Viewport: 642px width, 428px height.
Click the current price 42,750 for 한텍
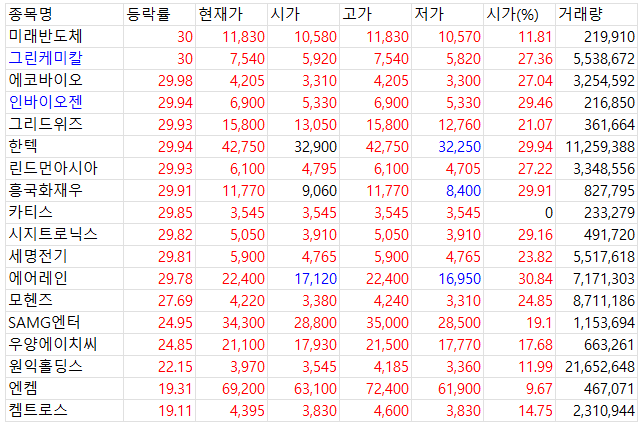[x=243, y=147]
